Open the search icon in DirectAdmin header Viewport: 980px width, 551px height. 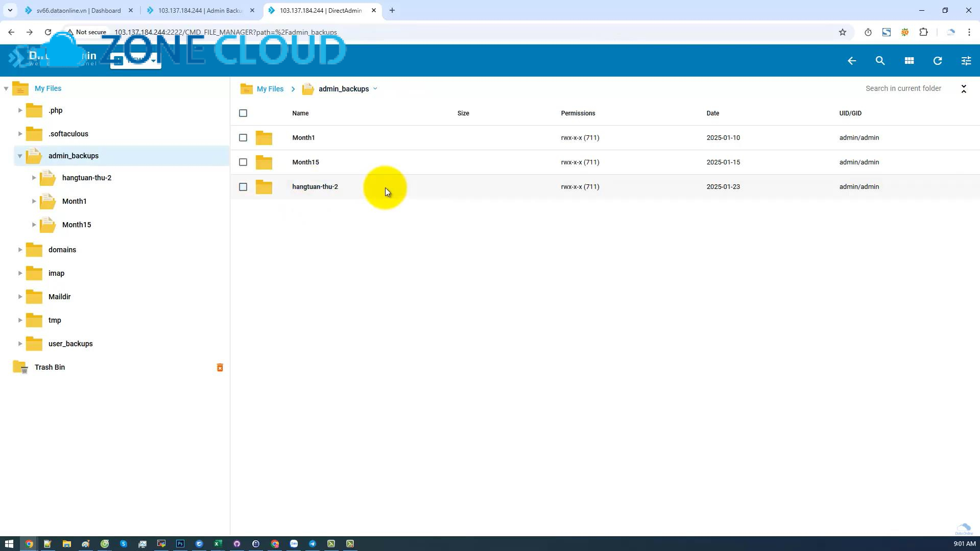point(880,61)
